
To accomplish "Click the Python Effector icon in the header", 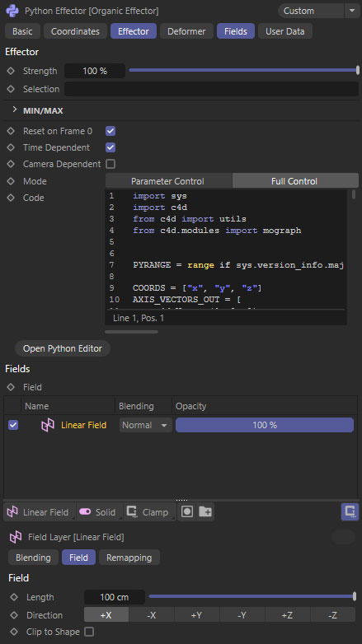I will pyautogui.click(x=12, y=11).
